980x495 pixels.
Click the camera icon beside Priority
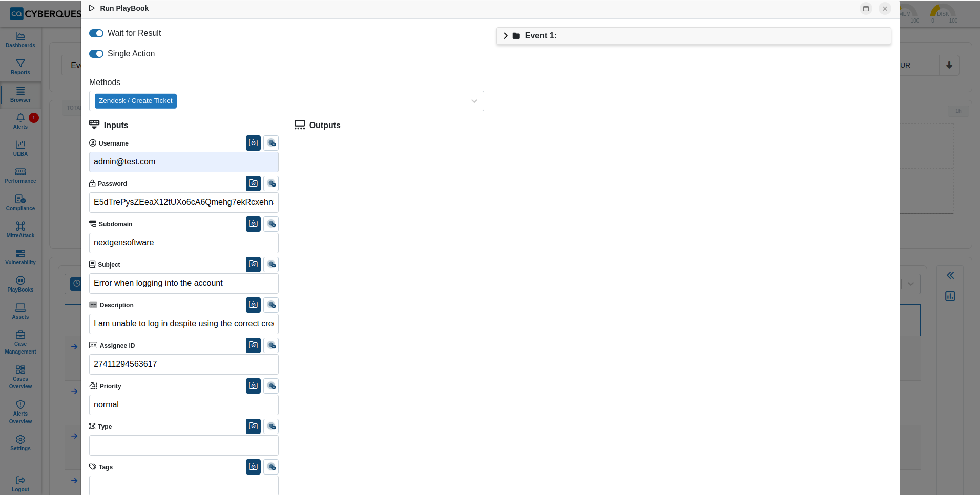[x=253, y=386]
